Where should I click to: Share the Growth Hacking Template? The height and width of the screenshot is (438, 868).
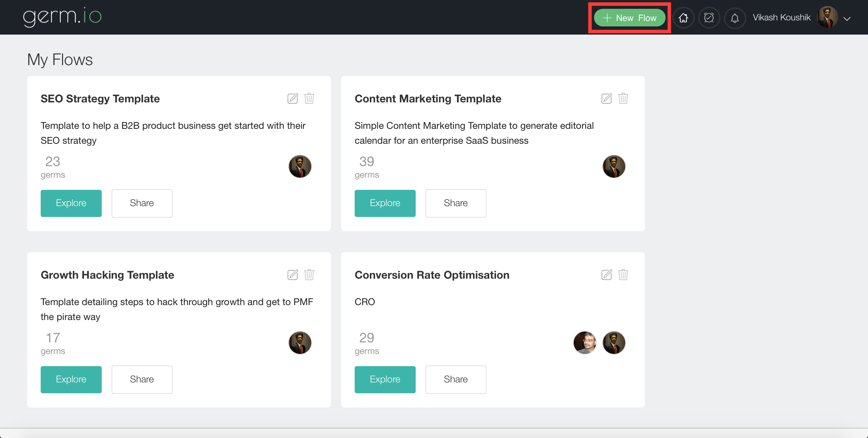pos(142,379)
